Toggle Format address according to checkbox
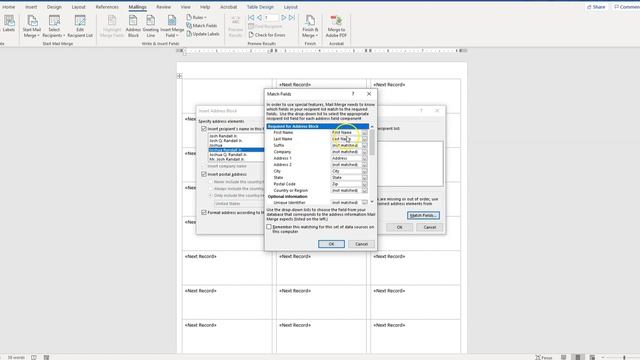The width and height of the screenshot is (640, 360). [204, 212]
